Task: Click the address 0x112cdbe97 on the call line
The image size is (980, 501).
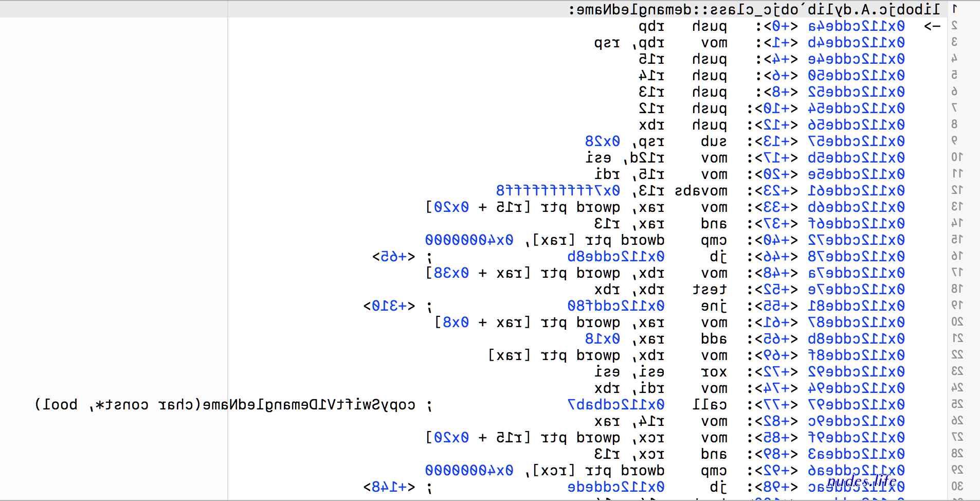Action: [x=856, y=404]
